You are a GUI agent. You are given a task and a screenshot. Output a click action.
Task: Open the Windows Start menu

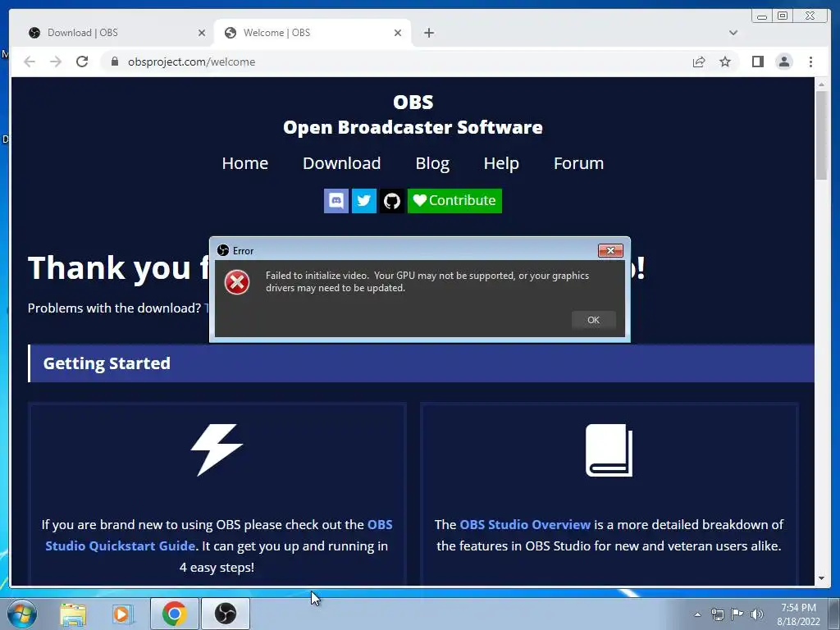(21, 614)
